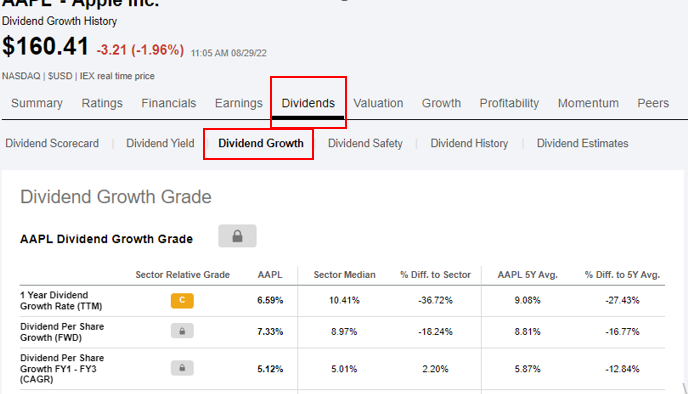Click the -3.21 (-1.96%) price change
The height and width of the screenshot is (394, 688).
point(140,50)
